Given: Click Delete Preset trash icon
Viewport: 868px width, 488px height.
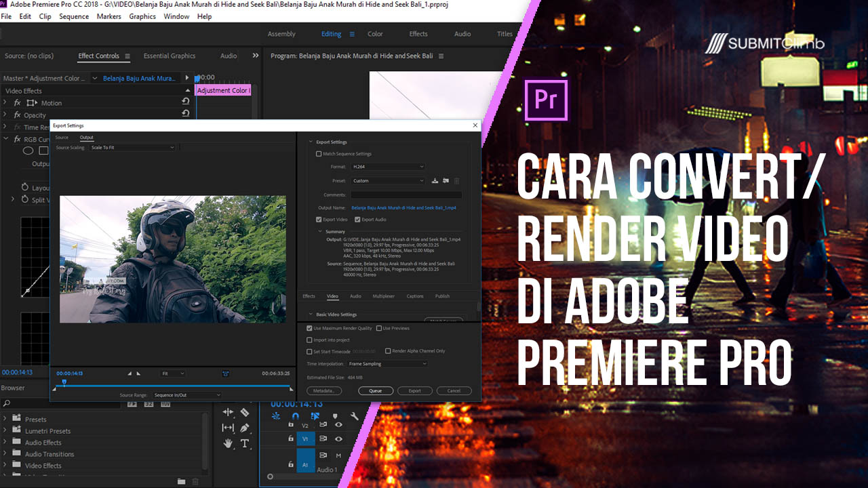Looking at the screenshot, I should point(456,181).
